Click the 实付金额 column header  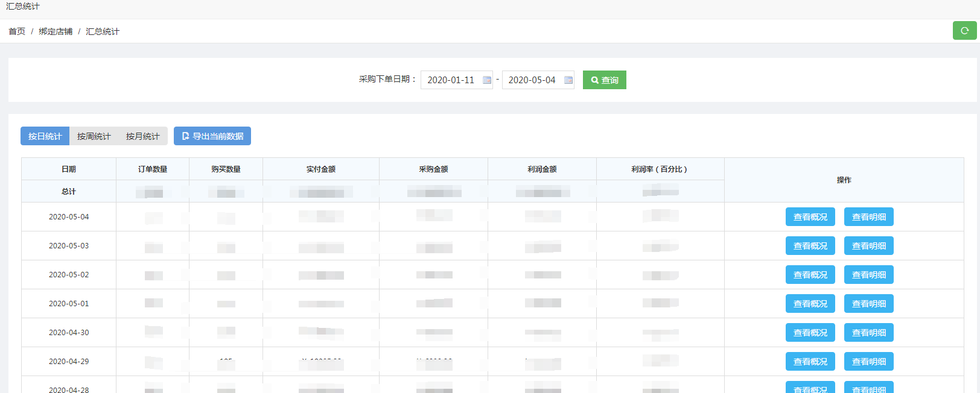321,169
